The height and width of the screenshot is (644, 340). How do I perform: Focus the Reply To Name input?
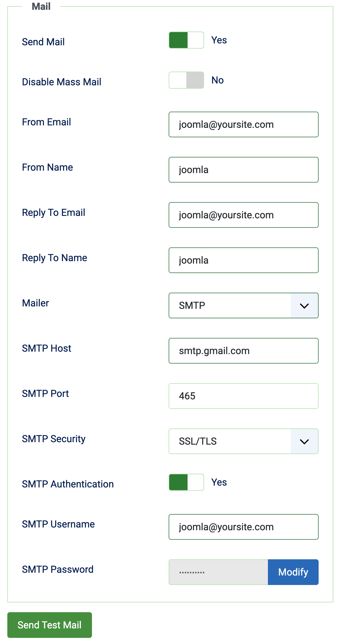click(x=243, y=260)
